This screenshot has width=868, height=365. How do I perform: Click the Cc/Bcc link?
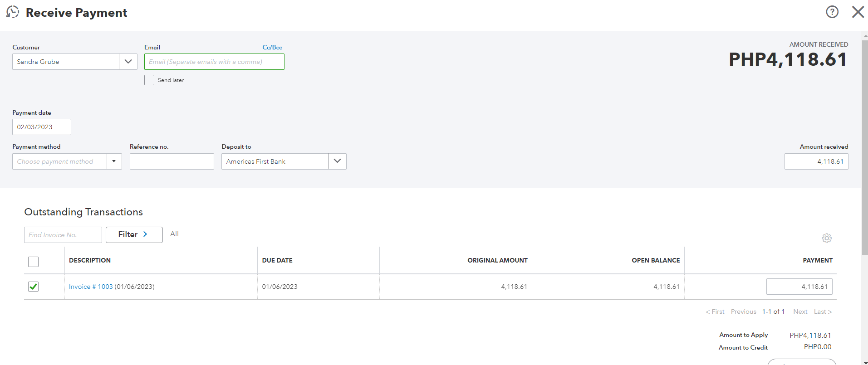272,47
